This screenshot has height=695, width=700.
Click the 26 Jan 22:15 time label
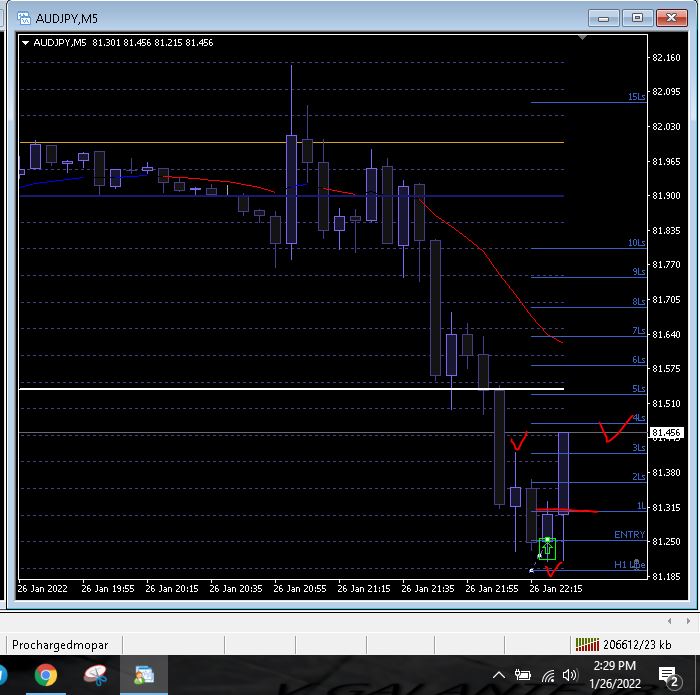[x=555, y=589]
